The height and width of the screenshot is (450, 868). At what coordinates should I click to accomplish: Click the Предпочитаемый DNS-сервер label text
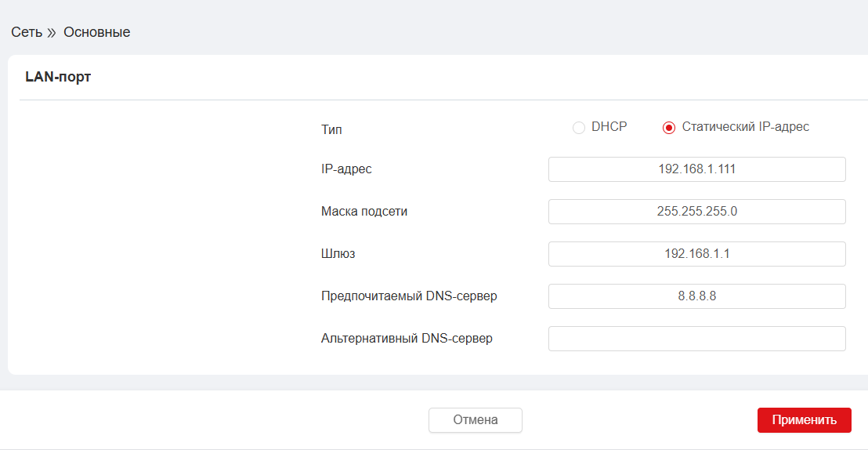click(409, 296)
